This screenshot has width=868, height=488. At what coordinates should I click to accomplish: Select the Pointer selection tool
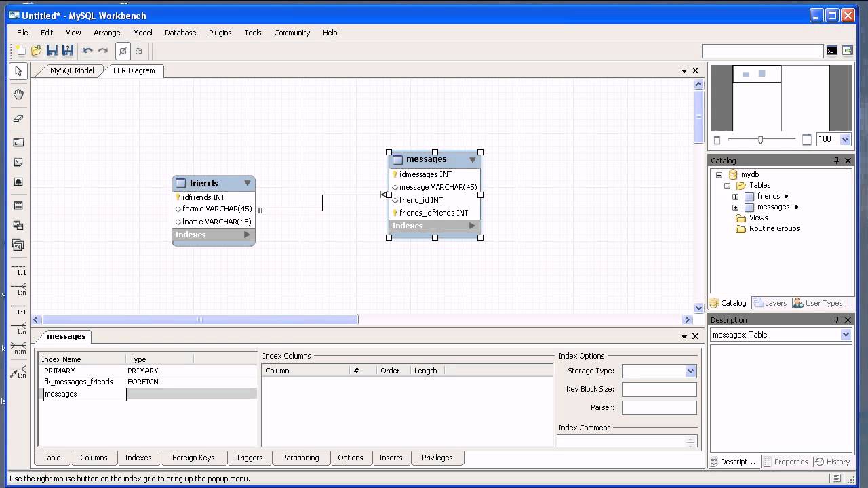click(x=18, y=71)
